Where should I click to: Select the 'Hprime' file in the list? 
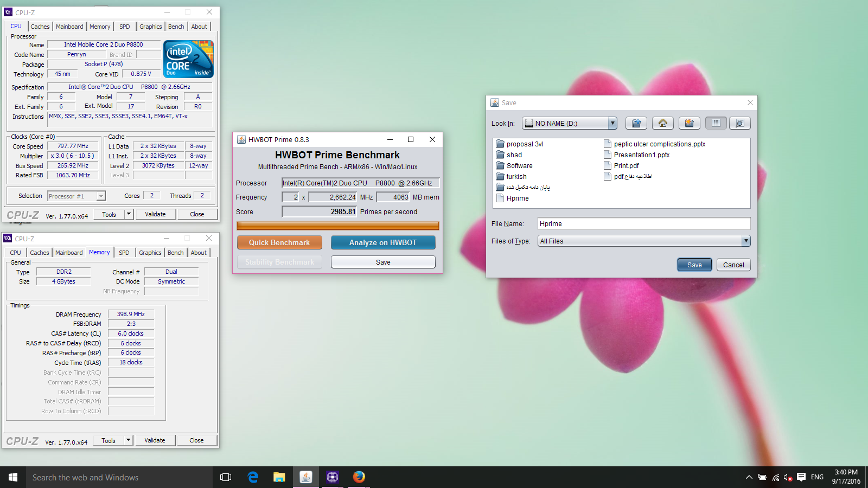(513, 198)
